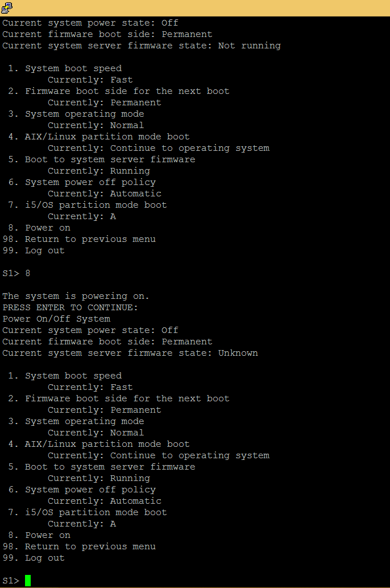
Task: Click the green cursor at S1 prompt
Action: pos(28,581)
